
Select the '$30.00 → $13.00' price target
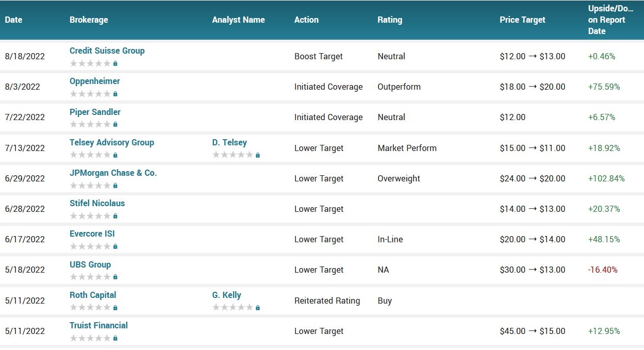[x=533, y=270]
